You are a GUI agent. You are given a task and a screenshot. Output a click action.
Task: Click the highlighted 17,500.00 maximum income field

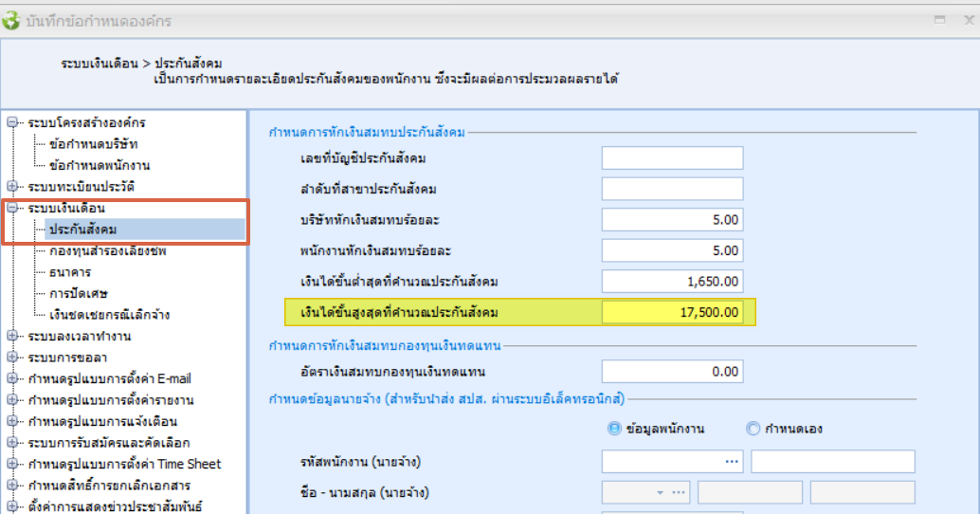(x=672, y=312)
